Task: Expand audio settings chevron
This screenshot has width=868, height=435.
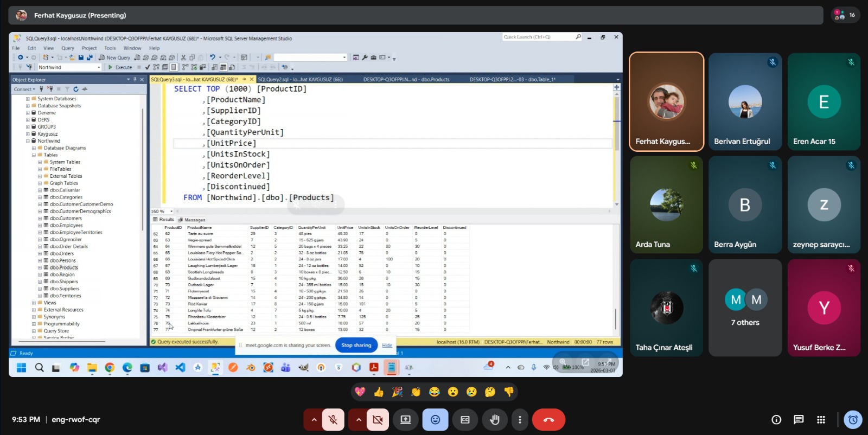Action: coord(314,419)
